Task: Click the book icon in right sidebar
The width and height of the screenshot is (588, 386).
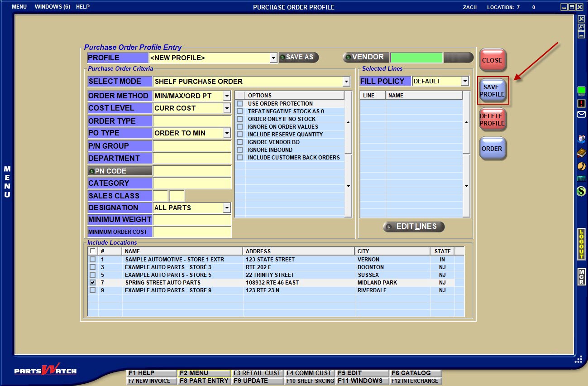Action: tap(582, 153)
